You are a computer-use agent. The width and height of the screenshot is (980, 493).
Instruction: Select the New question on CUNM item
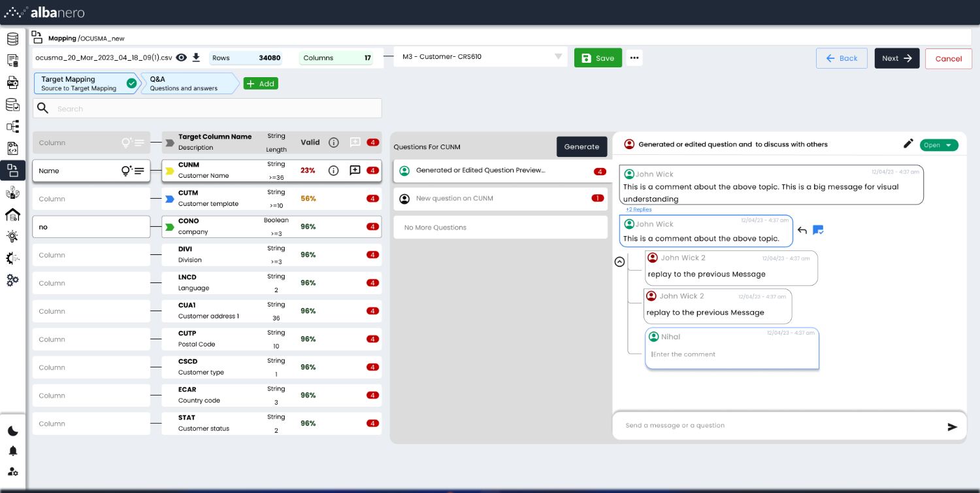500,198
